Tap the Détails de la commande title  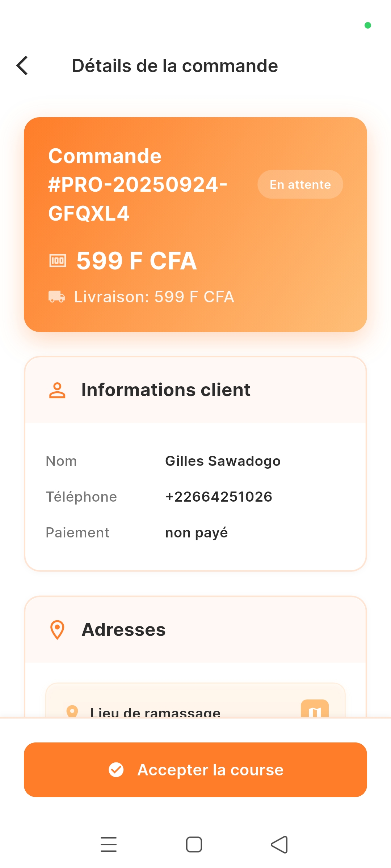(175, 66)
